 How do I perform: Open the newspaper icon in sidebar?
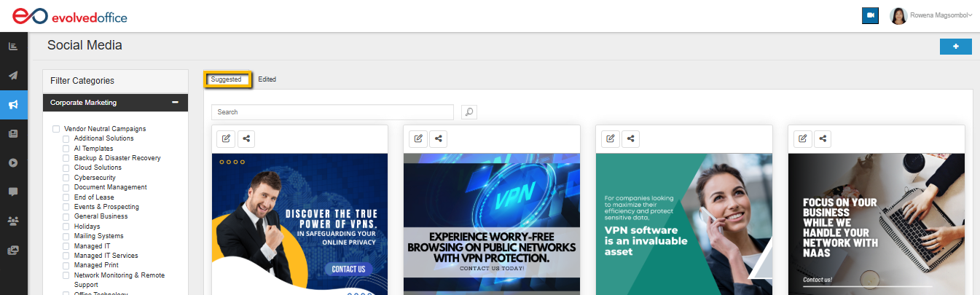click(13, 134)
